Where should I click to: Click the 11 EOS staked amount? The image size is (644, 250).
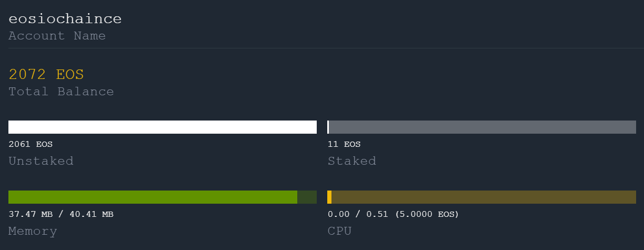344,144
